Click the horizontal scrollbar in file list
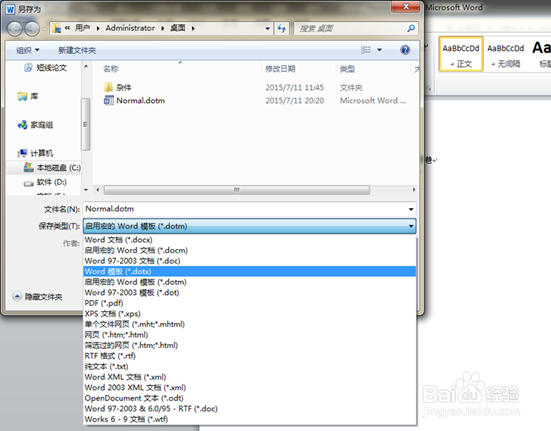 point(237,190)
